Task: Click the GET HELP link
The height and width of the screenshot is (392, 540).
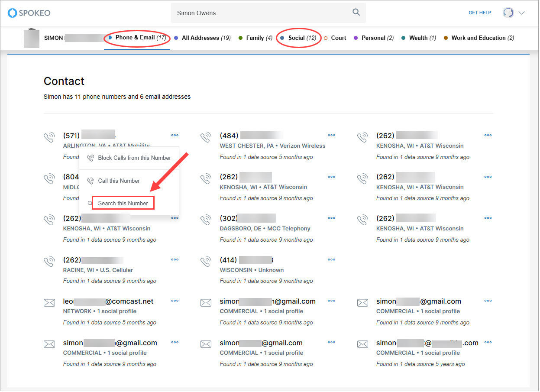Action: pos(480,13)
